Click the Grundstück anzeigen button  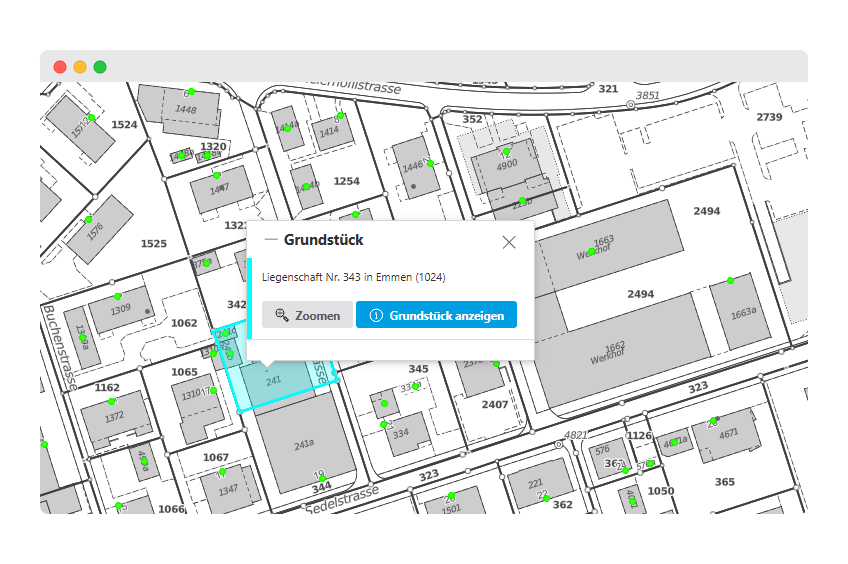click(x=436, y=315)
